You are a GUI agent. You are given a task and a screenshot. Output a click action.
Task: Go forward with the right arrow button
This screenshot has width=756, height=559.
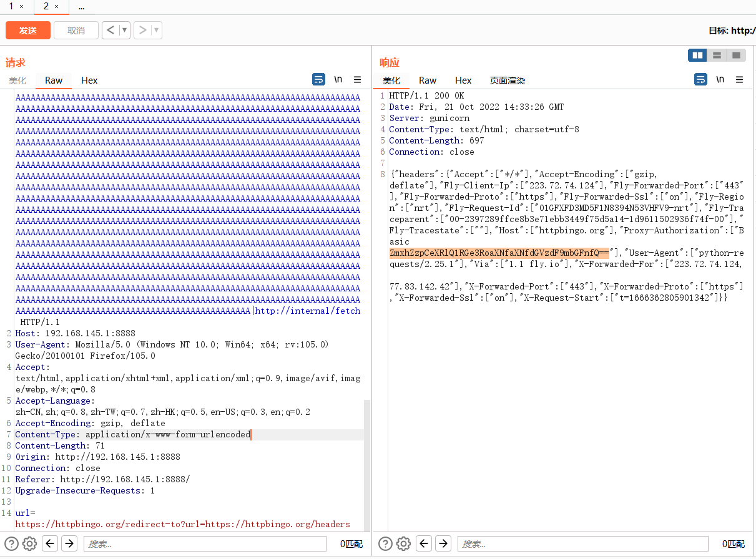[142, 30]
